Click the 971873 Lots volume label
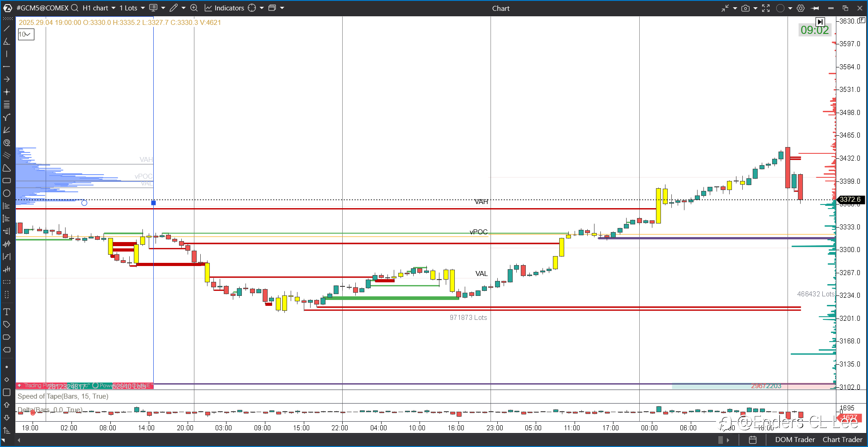Viewport: 868px width, 447px height. click(x=468, y=318)
